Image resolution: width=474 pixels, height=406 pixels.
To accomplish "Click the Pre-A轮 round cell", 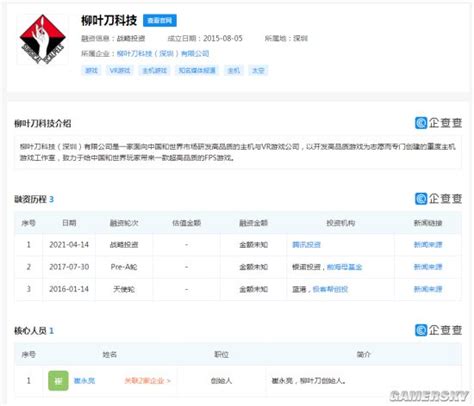I will [x=124, y=267].
